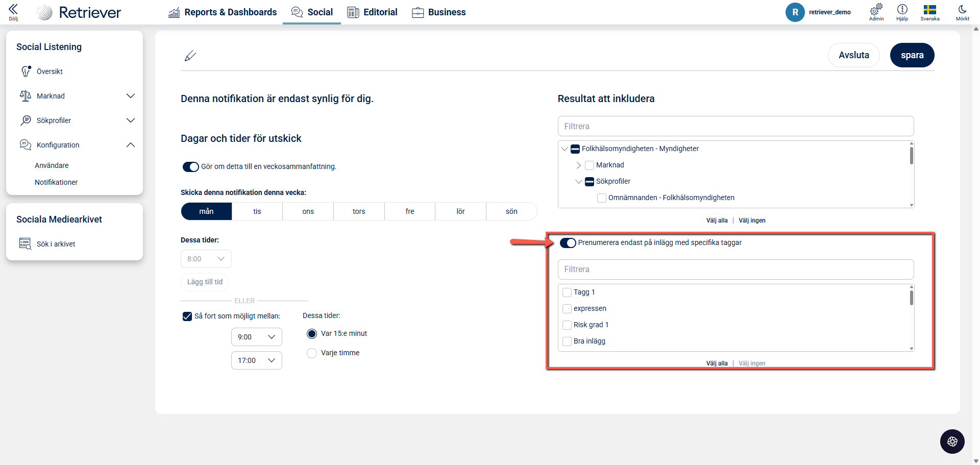Disable the weekly summary toggle
The image size is (980, 465).
(x=191, y=167)
